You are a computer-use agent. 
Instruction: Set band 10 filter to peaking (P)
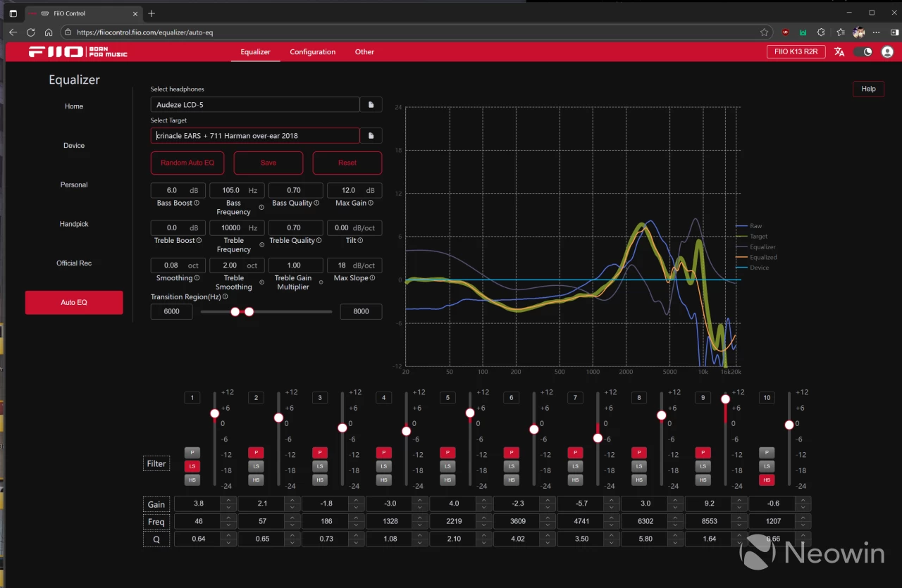767,452
